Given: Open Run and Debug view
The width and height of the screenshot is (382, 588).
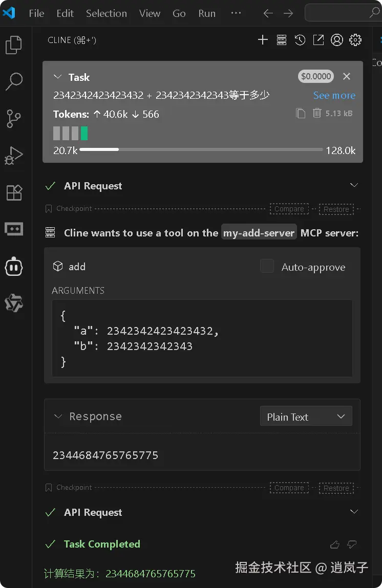Looking at the screenshot, I should [14, 155].
